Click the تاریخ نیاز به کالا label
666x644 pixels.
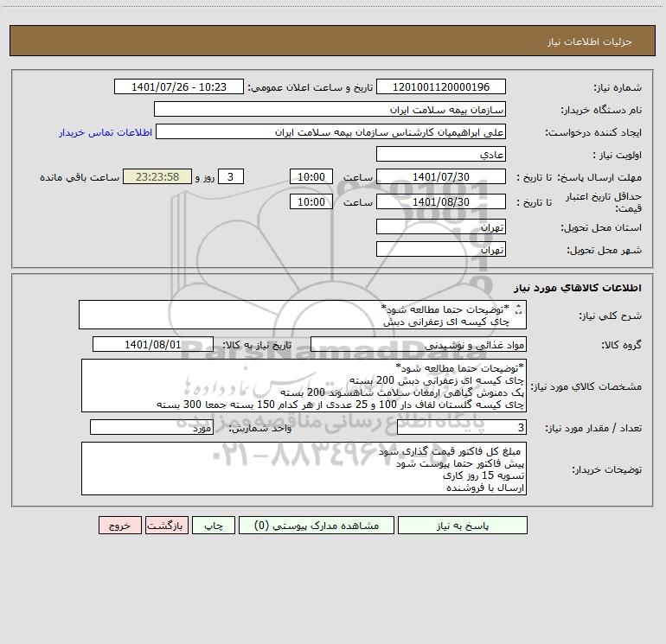(x=257, y=345)
